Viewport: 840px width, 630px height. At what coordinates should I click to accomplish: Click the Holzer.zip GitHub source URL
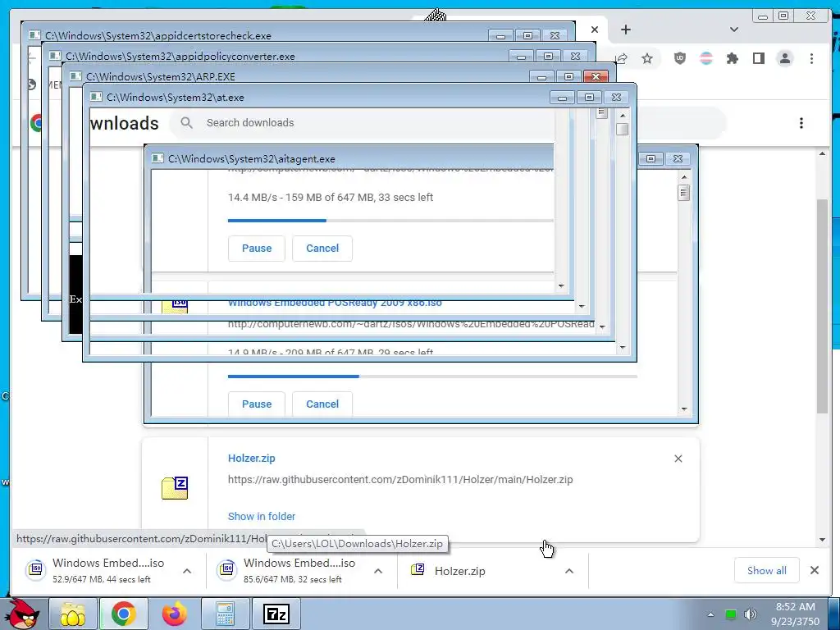[x=400, y=479]
